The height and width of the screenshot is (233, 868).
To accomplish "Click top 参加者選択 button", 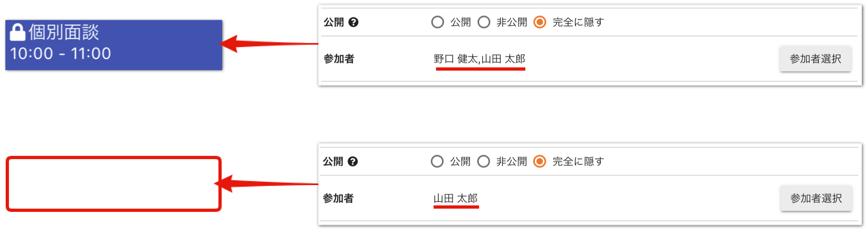I will coord(815,59).
